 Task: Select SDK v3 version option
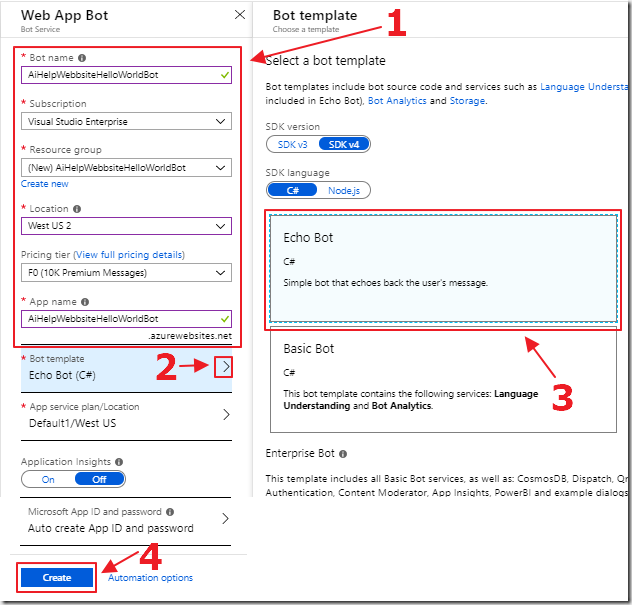(293, 144)
